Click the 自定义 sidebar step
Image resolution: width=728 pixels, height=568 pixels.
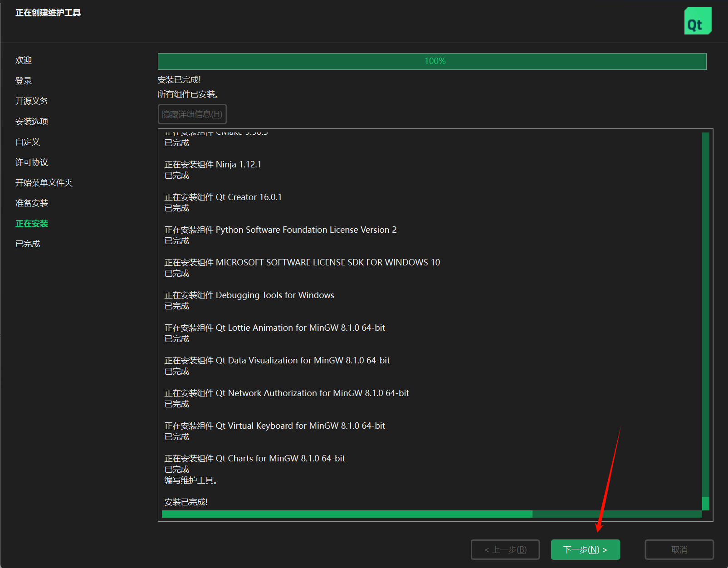click(x=27, y=142)
